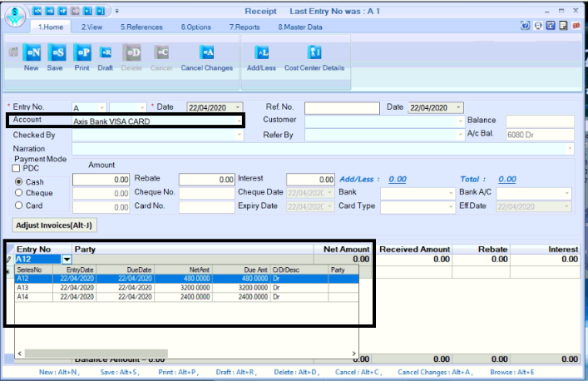Click the first quick access toolbar icon

pyautogui.click(x=37, y=11)
